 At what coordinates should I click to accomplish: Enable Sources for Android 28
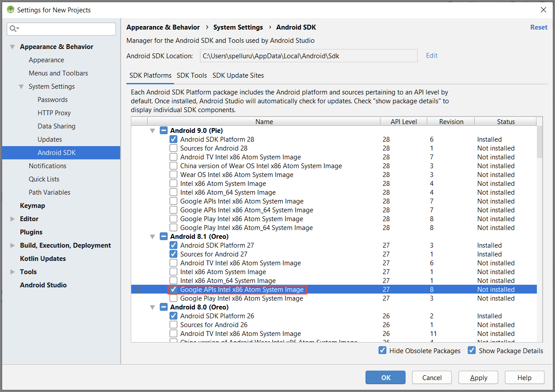tap(174, 148)
